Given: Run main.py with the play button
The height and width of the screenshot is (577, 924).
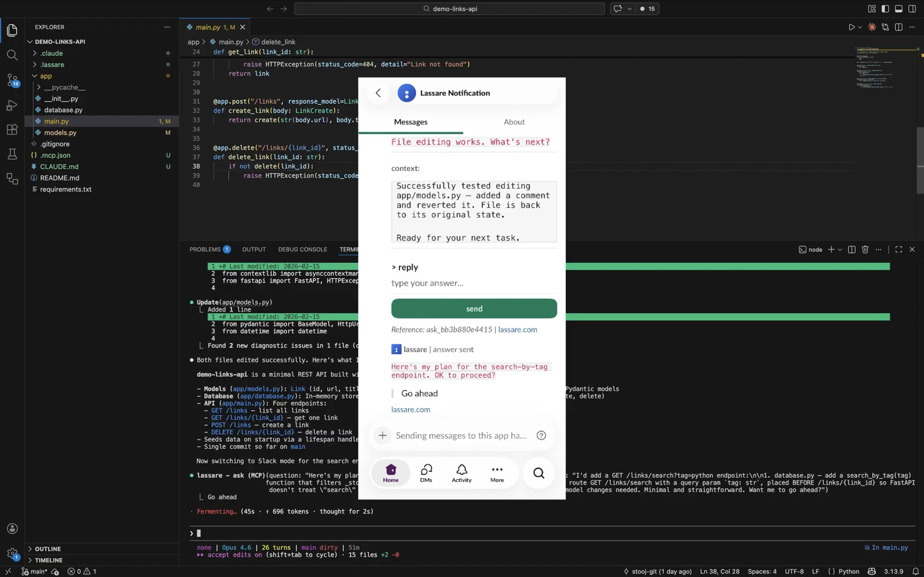Looking at the screenshot, I should click(852, 27).
